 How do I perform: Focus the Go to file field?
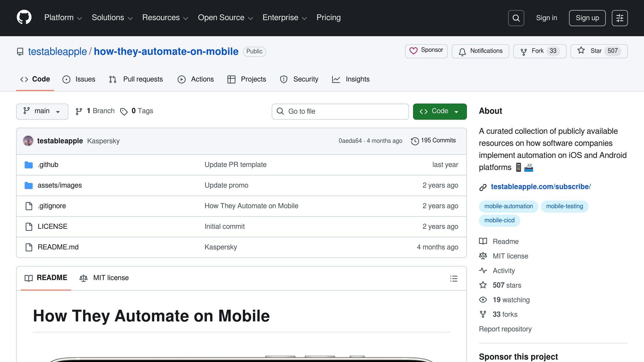click(340, 111)
